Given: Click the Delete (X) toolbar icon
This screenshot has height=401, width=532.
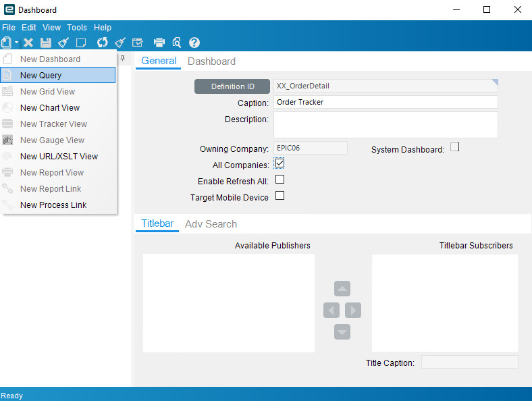Looking at the screenshot, I should [28, 43].
